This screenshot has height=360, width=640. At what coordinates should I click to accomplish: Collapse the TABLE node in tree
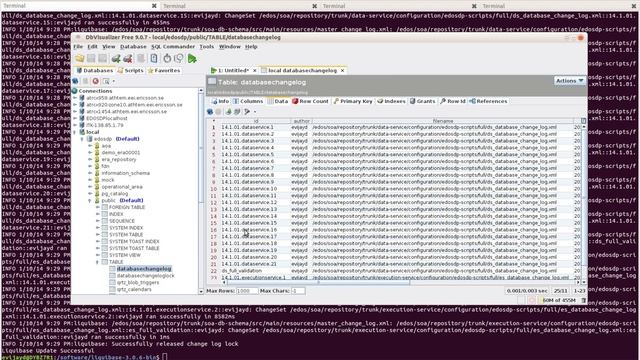[x=98, y=262]
